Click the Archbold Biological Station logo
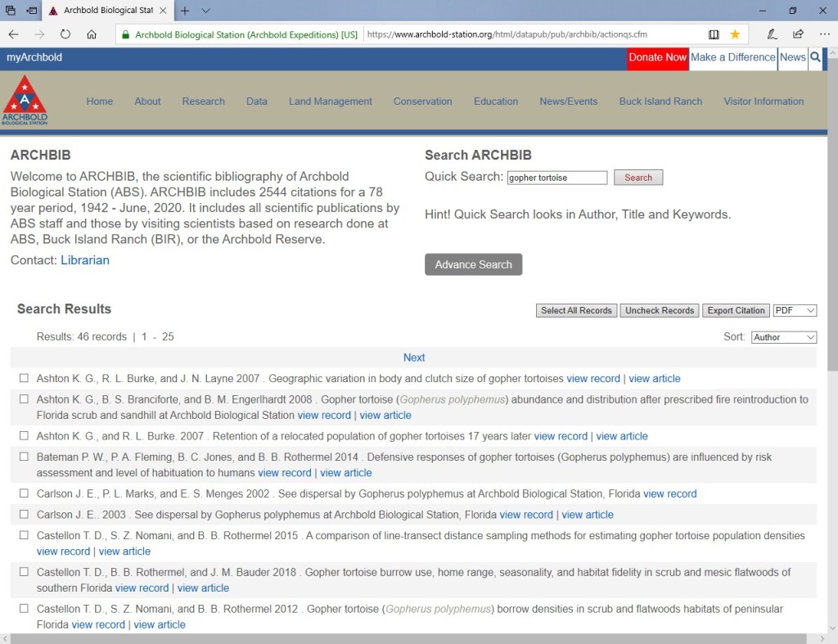This screenshot has width=838, height=644. pyautogui.click(x=25, y=100)
